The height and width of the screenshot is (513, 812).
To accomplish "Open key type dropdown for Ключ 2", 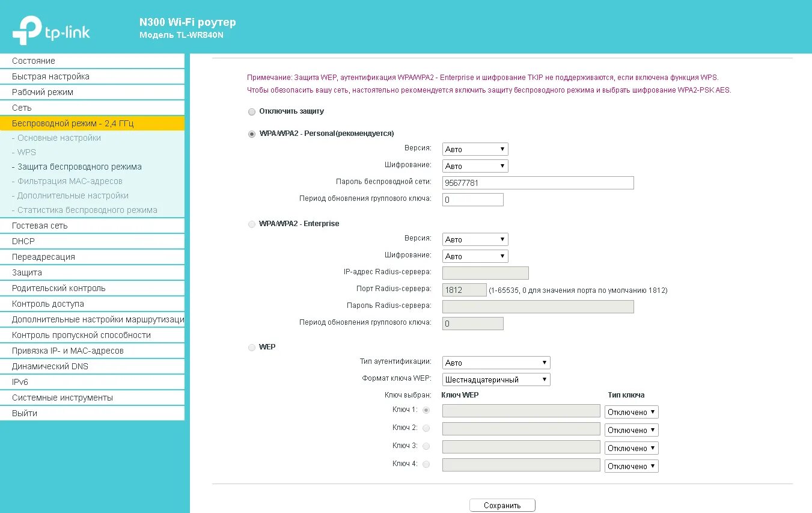I will (632, 430).
